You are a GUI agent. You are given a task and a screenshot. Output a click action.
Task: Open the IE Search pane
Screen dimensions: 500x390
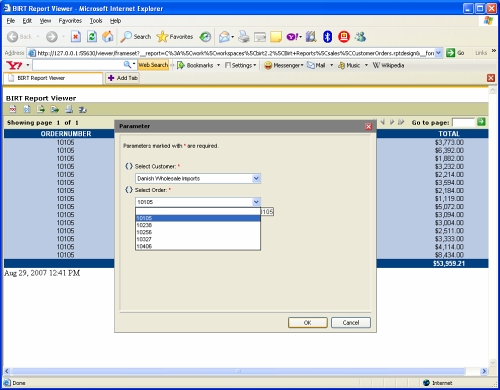136,37
